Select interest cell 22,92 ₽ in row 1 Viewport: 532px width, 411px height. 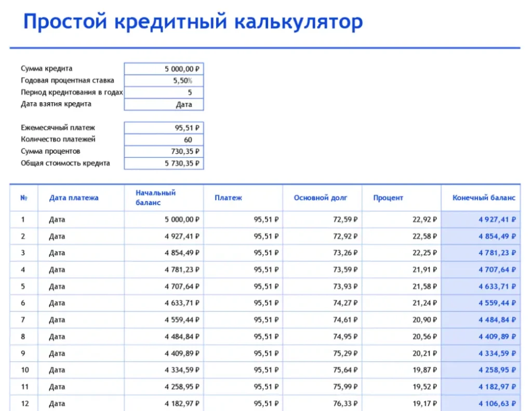coord(402,220)
